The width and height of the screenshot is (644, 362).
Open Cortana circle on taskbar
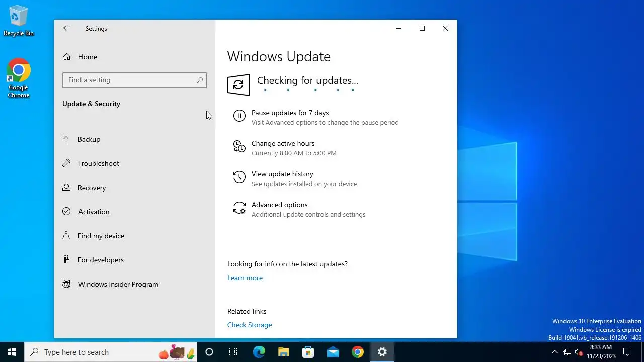[209, 352]
